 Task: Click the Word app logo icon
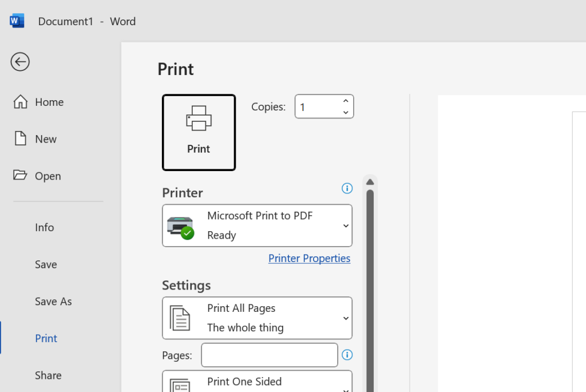(x=17, y=21)
